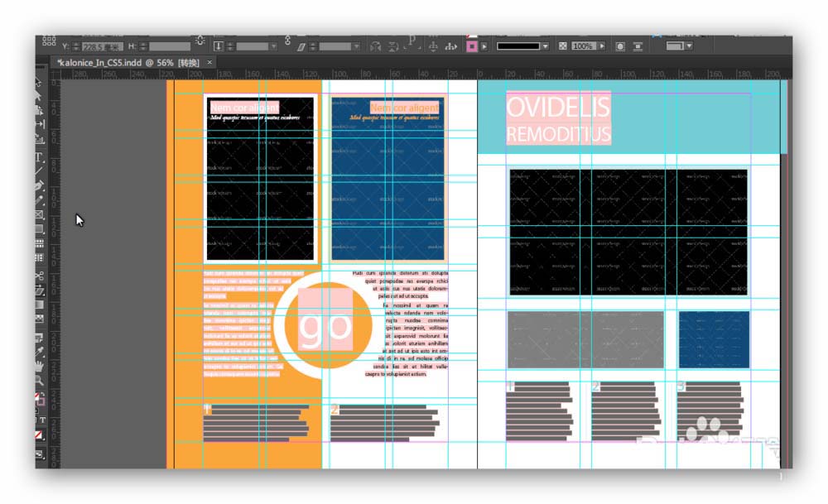
Task: Select the Rectangle Frame tool
Action: click(x=39, y=214)
